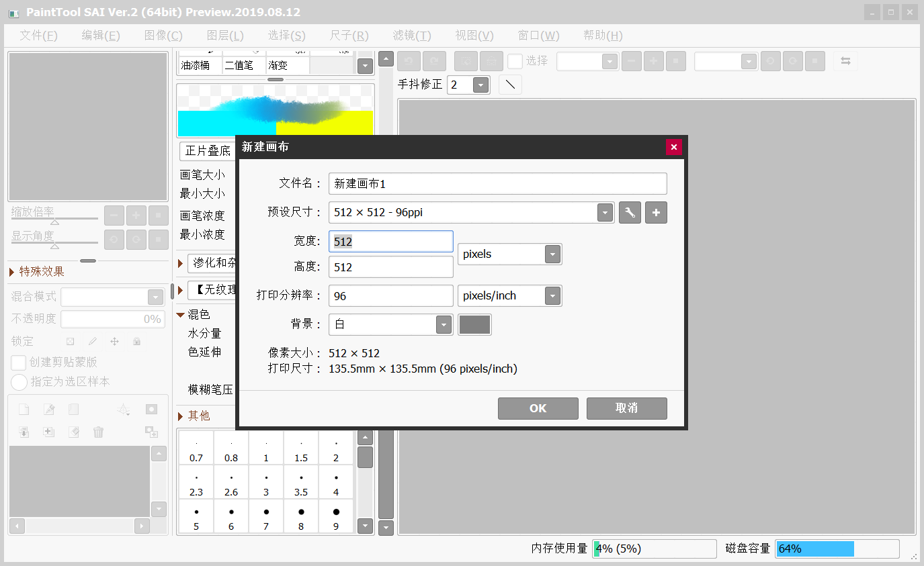The width and height of the screenshot is (924, 566).
Task: Flip view horizontally icon
Action: tap(845, 61)
